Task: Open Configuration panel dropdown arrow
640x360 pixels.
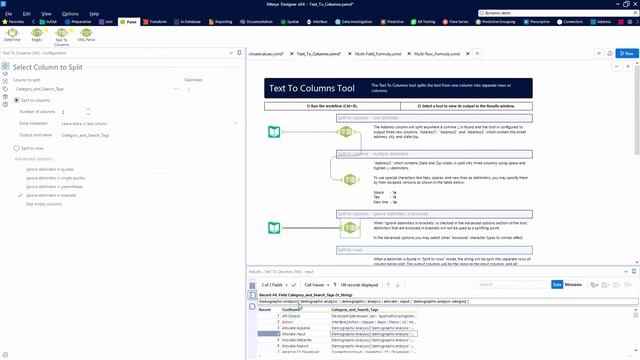Action: coord(231,53)
